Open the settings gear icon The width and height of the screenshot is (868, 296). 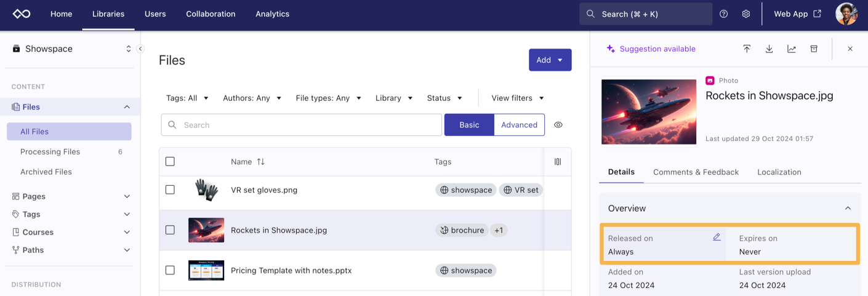pyautogui.click(x=746, y=14)
